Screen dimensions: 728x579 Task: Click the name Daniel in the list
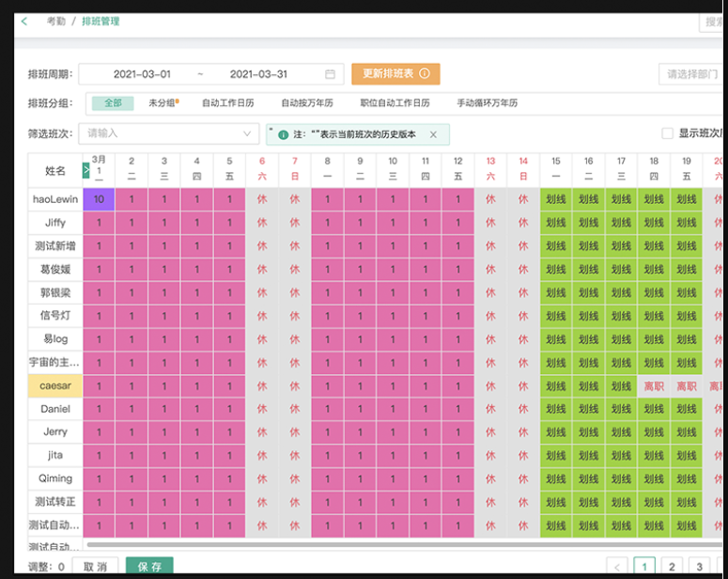coord(55,409)
